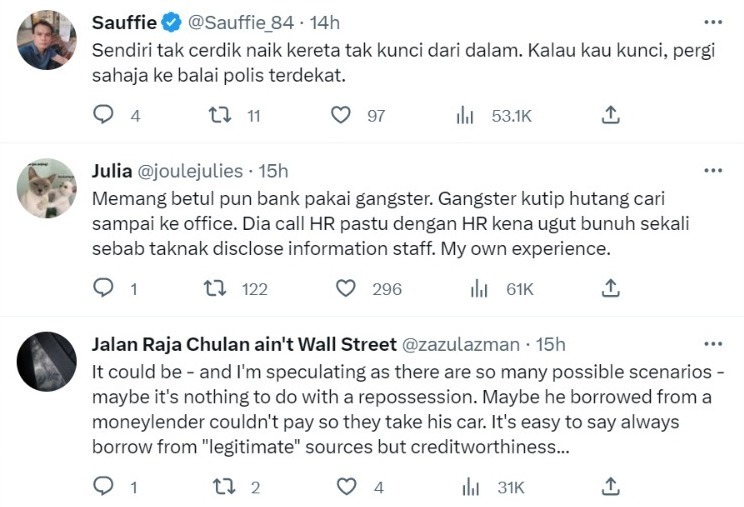
Task: Reply to the Jalan Raja Chulan tweet
Action: (x=104, y=487)
